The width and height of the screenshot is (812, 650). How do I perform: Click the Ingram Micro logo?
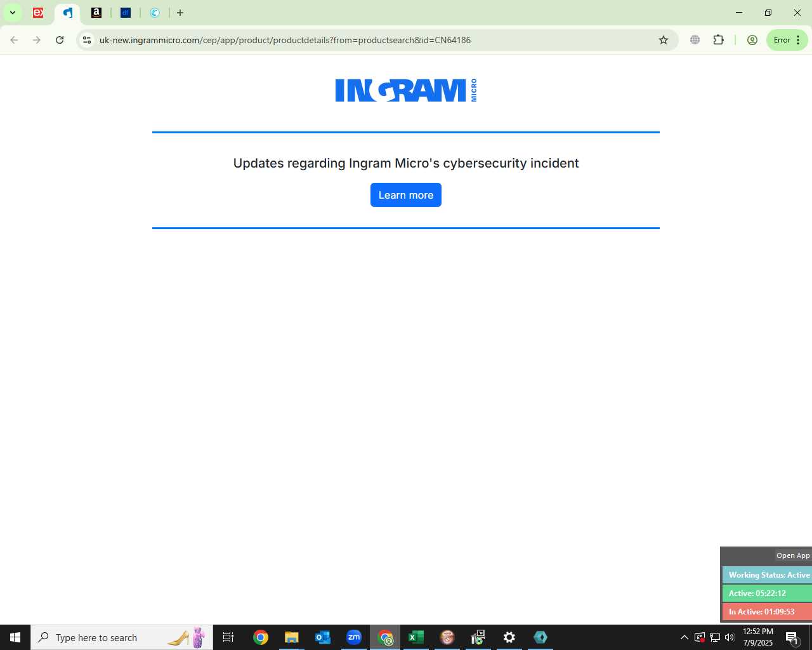tap(406, 90)
